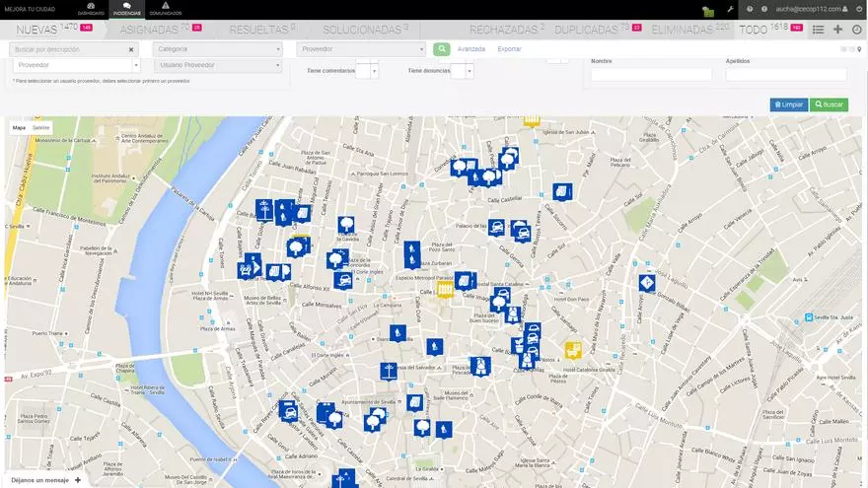Screen dimensions: 868x488
Task: Click the power logout icon
Action: [857, 9]
